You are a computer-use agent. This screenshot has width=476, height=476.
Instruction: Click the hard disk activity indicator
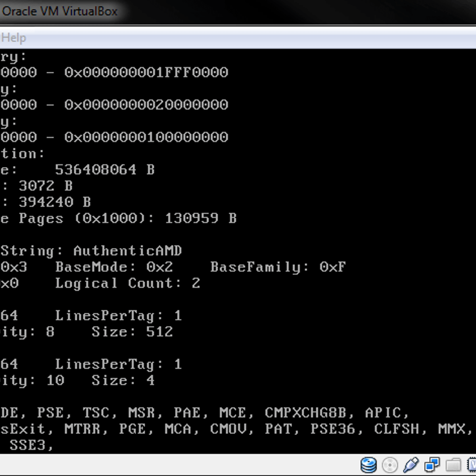[368, 465]
